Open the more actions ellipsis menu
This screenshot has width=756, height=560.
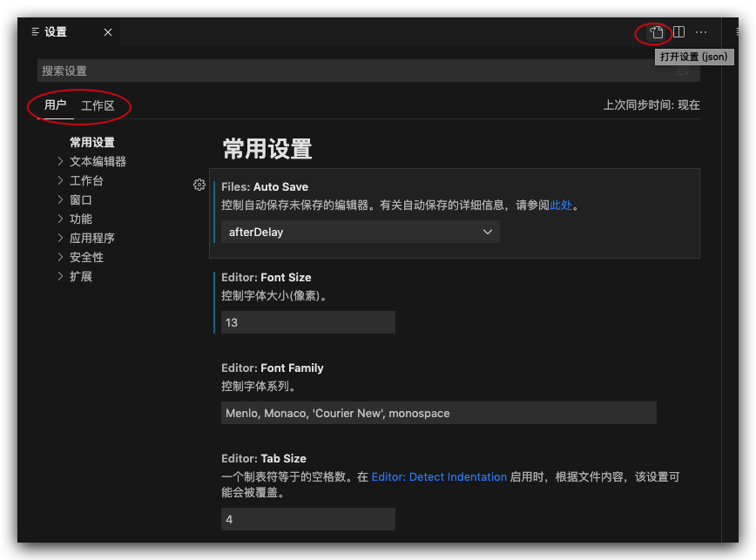701,32
